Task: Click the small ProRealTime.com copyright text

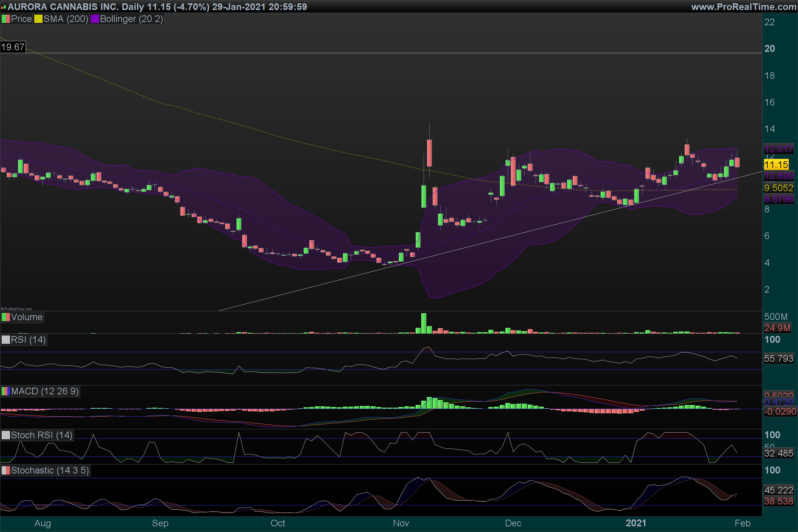Action: coord(16,309)
